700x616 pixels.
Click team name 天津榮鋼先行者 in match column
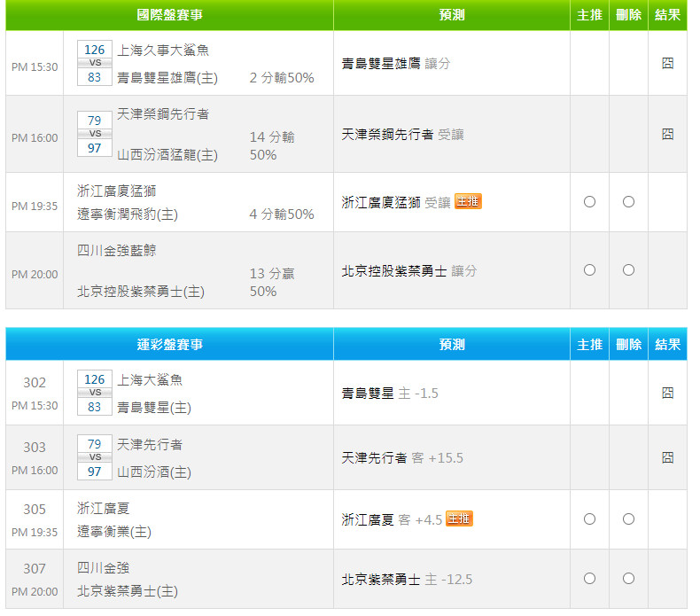[x=163, y=114]
